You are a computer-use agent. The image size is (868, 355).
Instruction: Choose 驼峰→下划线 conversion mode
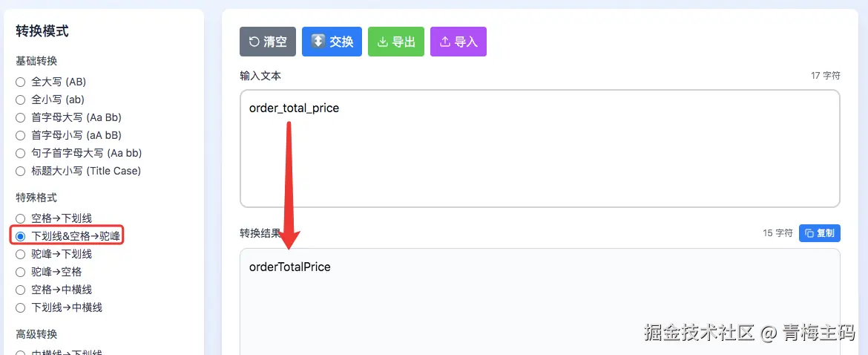pos(21,254)
